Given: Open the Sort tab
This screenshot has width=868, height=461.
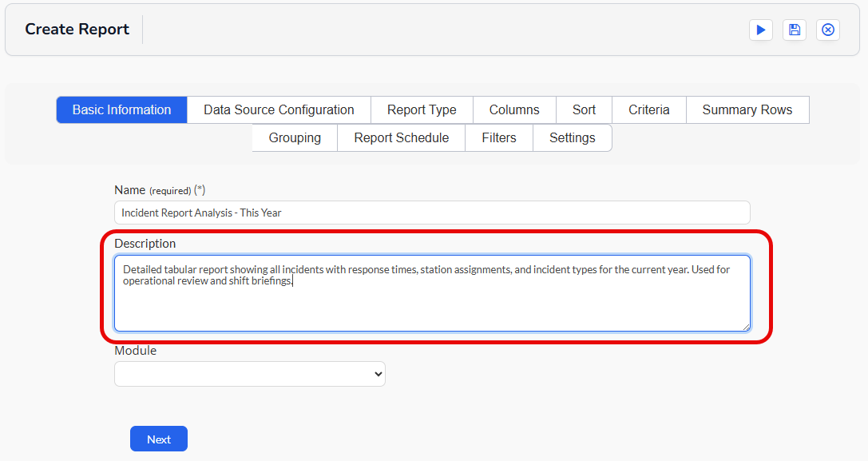Looking at the screenshot, I should coord(584,109).
